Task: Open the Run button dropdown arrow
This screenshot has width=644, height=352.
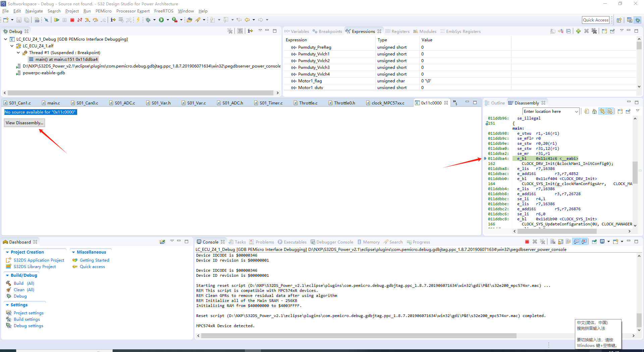Action: pos(167,19)
